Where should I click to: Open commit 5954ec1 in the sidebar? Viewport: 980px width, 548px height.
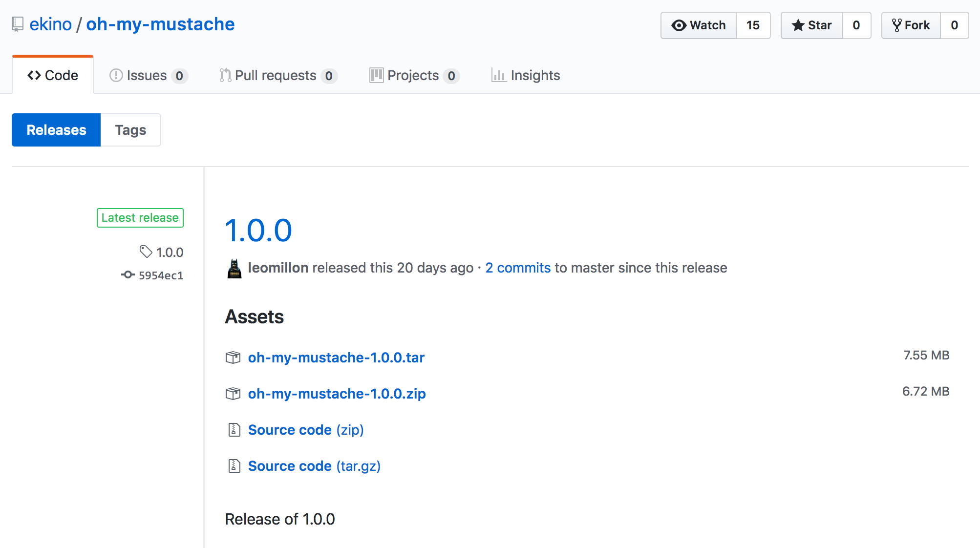coord(161,275)
